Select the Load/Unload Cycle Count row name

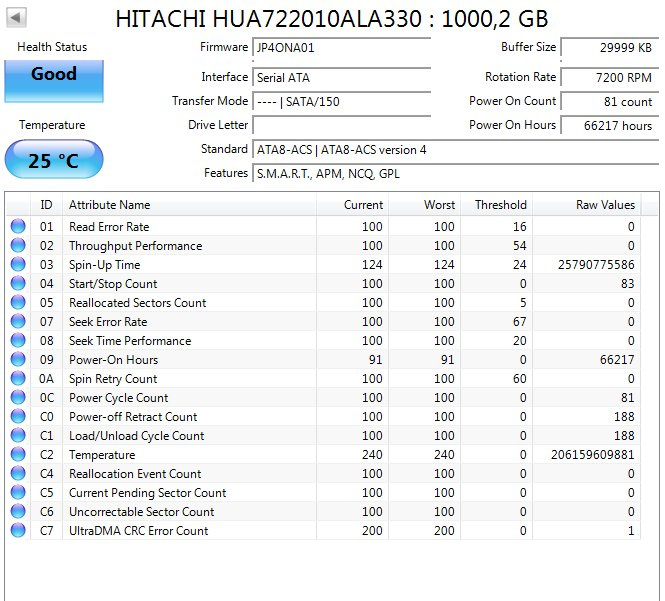point(136,436)
